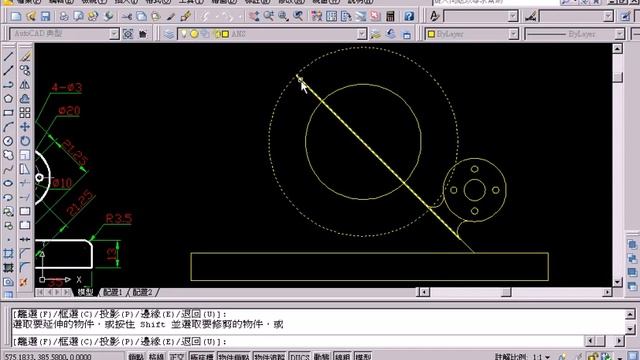
Task: Select the Stretch tool
Action: point(25,169)
